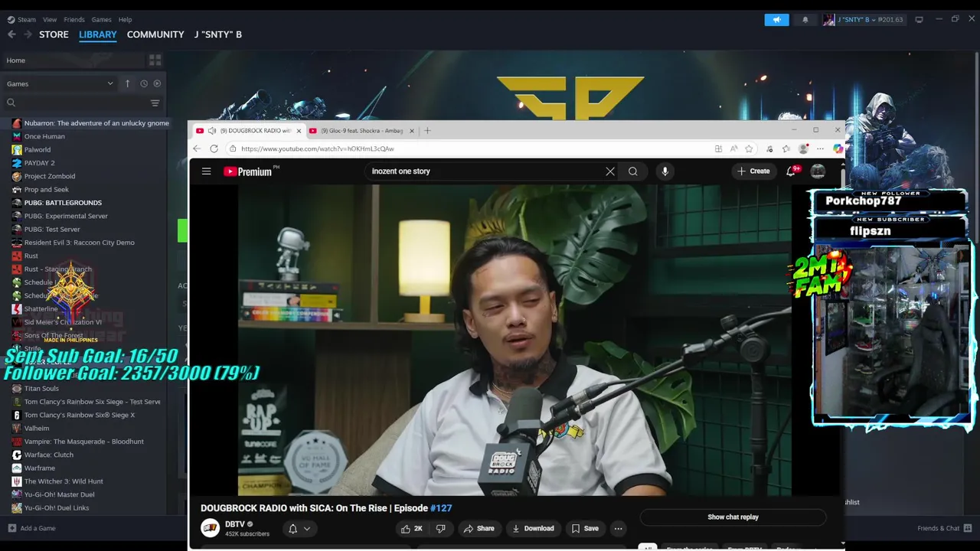Open the Steam notifications bell
Screen dimensions: 980x551
tap(805, 20)
